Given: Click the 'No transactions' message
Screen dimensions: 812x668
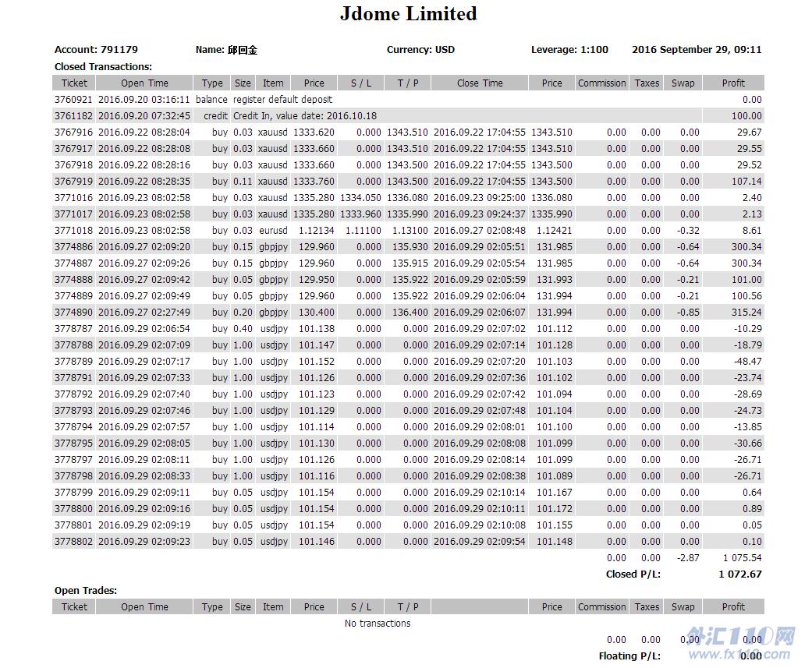Looking at the screenshot, I should coord(378,624).
